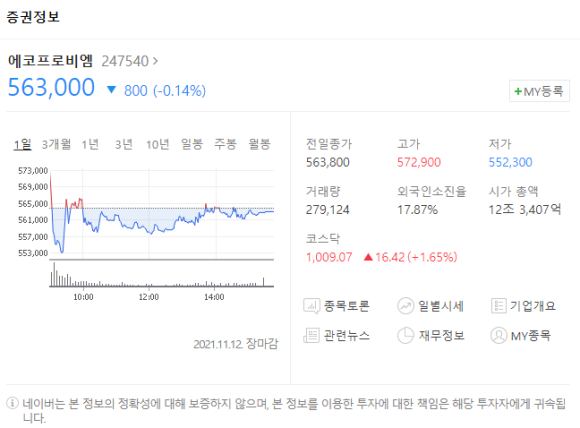Click the KOSDAQ change 16.42 (+1.65%)
The height and width of the screenshot is (428, 580).
tap(417, 257)
